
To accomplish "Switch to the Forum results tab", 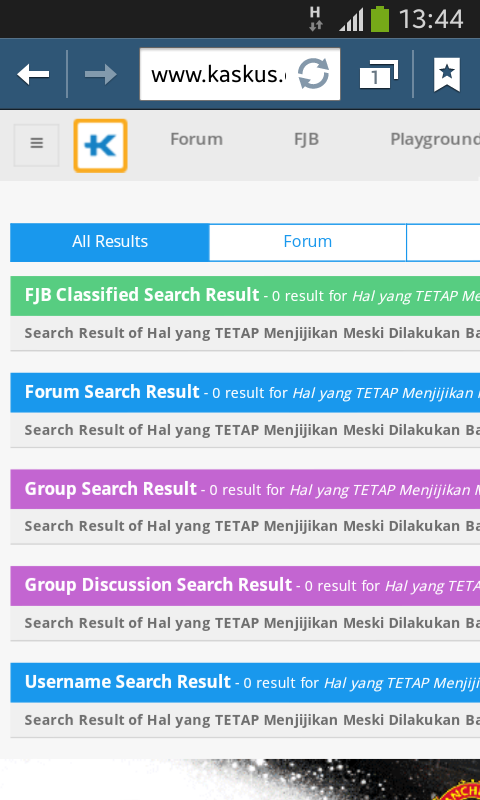I will coord(308,242).
